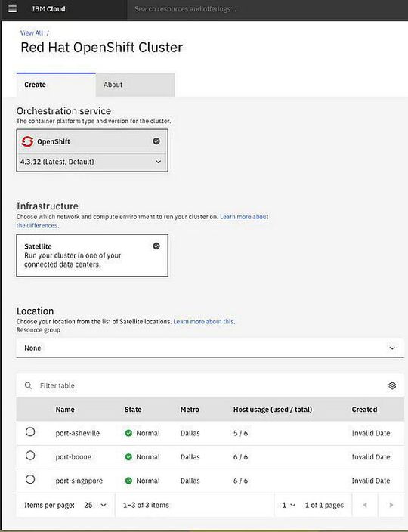Click the port-boone name cell

pyautogui.click(x=73, y=456)
